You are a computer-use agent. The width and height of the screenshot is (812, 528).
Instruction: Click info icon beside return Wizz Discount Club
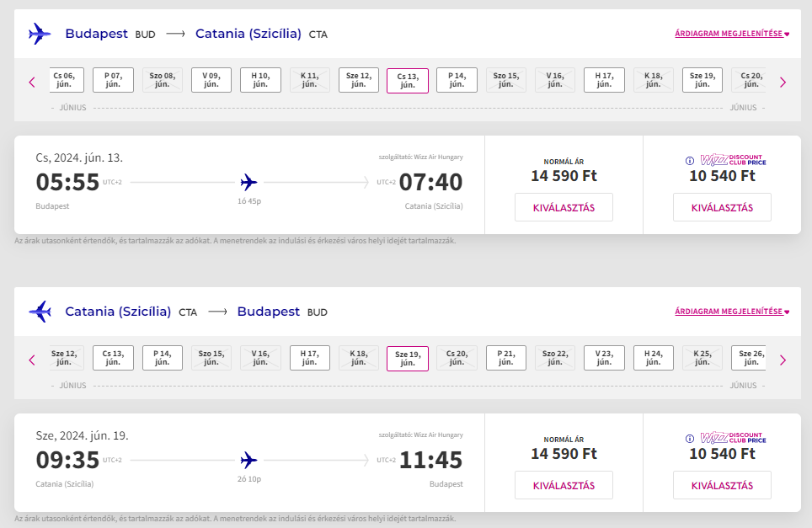(x=689, y=438)
